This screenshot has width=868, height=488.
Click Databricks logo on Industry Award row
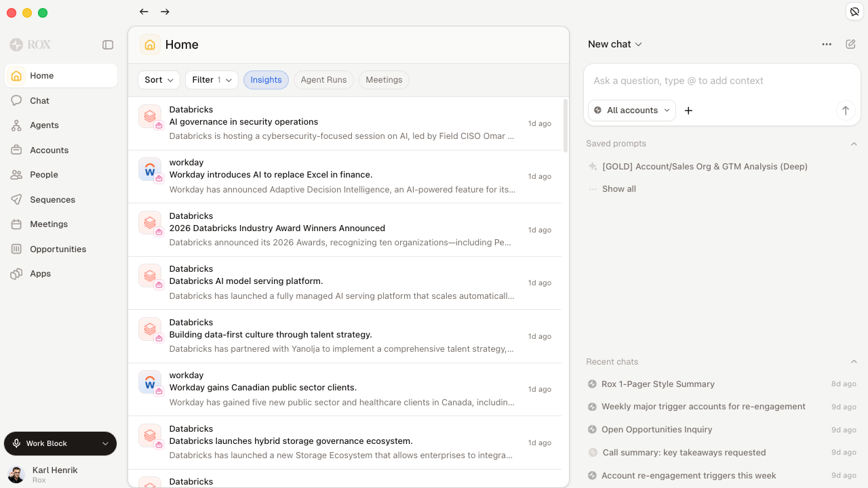150,222
